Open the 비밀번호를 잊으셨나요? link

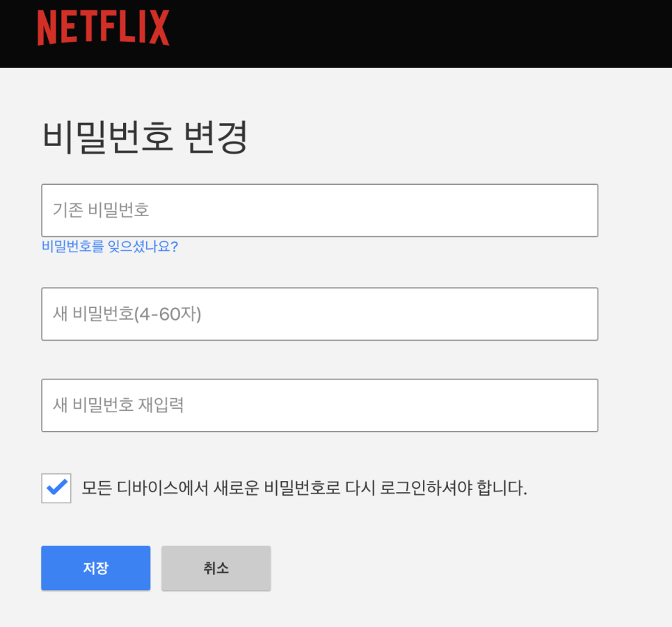(x=110, y=246)
